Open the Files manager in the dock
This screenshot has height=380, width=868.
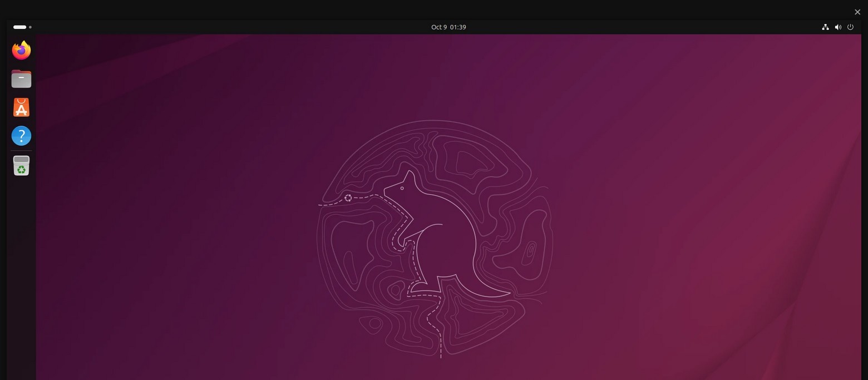tap(21, 79)
